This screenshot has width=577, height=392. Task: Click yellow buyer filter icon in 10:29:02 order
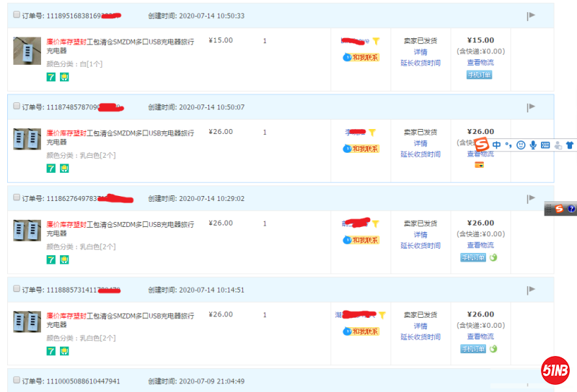point(375,223)
